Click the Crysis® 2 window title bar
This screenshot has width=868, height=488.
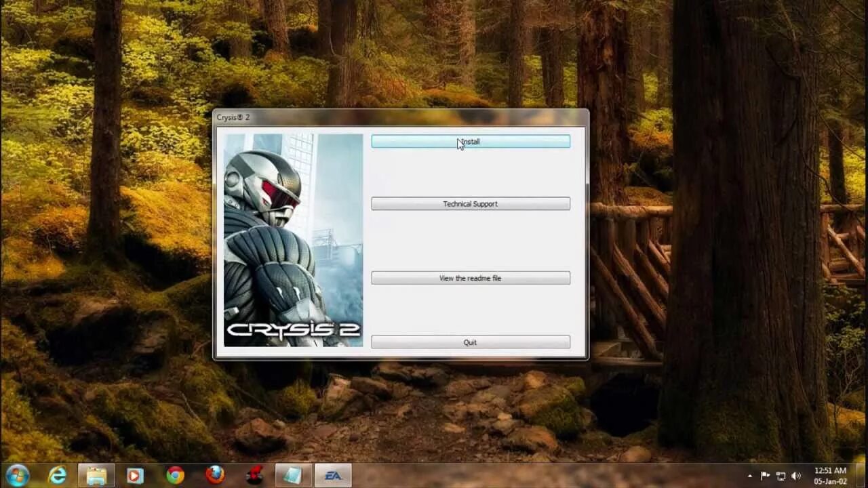click(400, 117)
